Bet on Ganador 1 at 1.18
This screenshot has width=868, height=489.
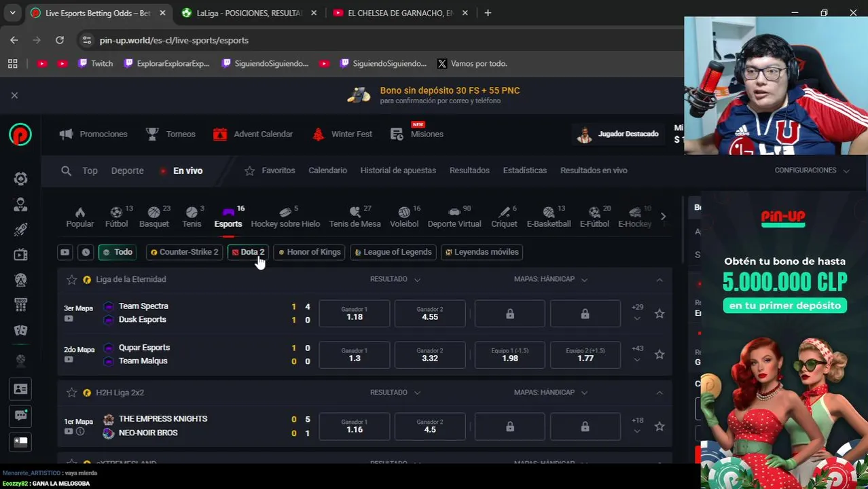point(355,313)
